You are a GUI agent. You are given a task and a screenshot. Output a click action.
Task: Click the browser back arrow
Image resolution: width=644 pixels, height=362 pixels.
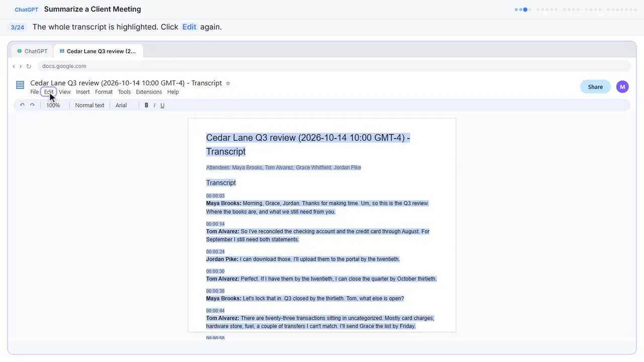click(14, 66)
